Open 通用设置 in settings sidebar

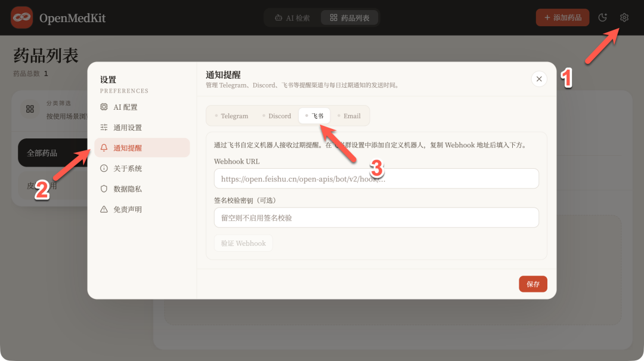click(x=142, y=128)
